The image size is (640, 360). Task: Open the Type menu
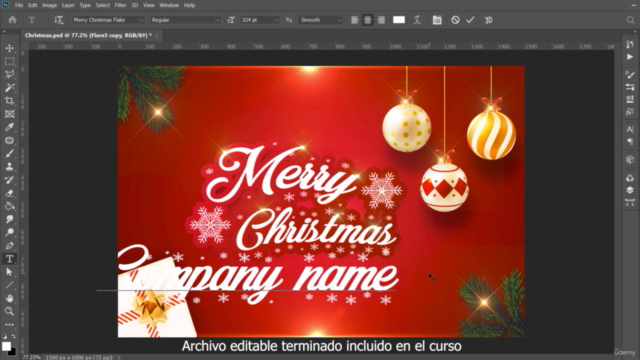(x=85, y=5)
